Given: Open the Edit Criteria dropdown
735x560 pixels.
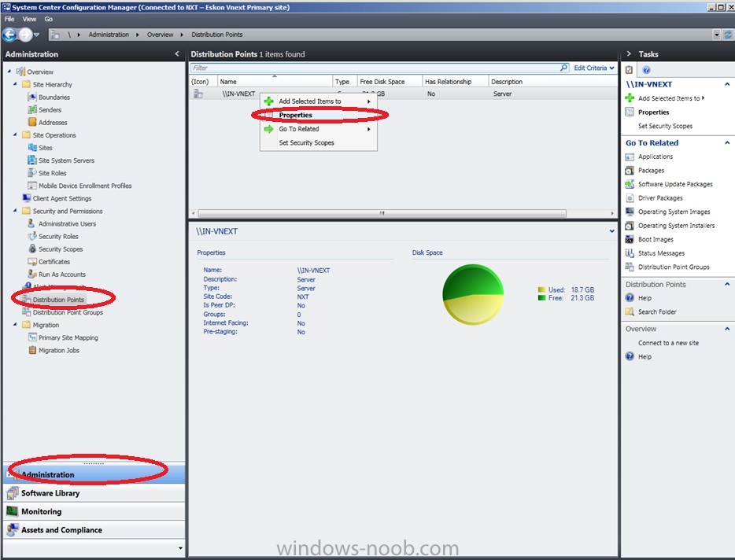Looking at the screenshot, I should point(594,68).
